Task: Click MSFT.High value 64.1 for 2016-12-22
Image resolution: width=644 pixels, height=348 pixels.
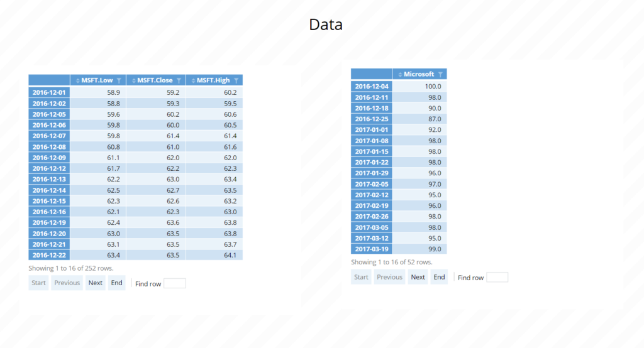Action: pos(230,255)
